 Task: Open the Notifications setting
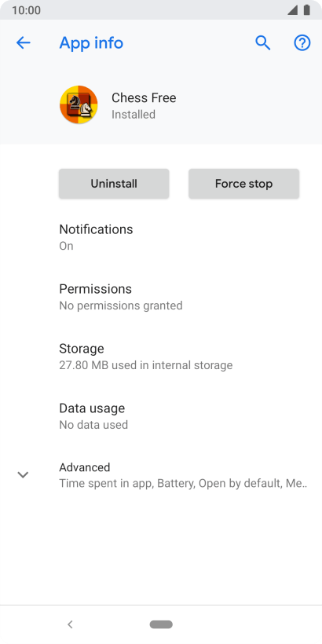click(x=161, y=237)
